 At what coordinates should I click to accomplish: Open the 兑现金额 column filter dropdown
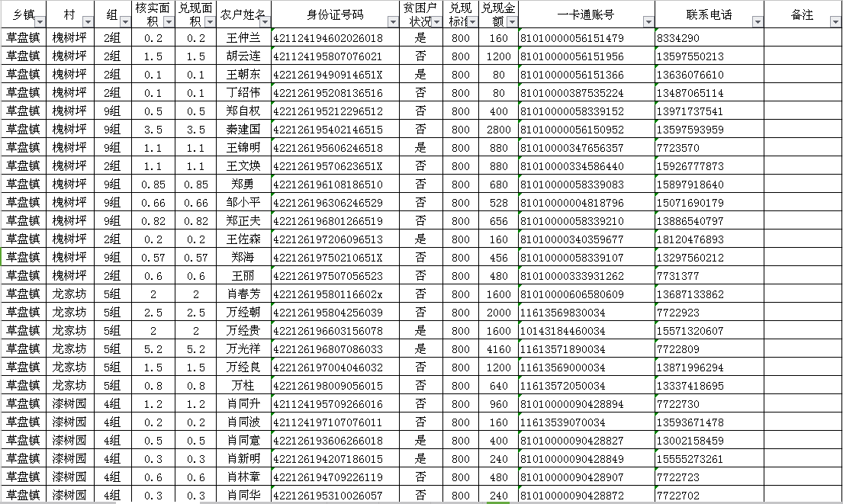click(x=512, y=22)
